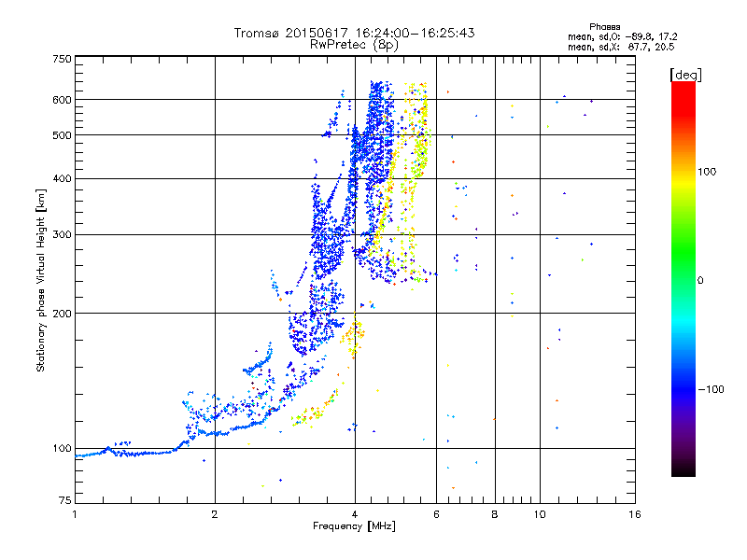The image size is (747, 560).
Task: Click the "-100" colorbar tick label
Action: 711,389
